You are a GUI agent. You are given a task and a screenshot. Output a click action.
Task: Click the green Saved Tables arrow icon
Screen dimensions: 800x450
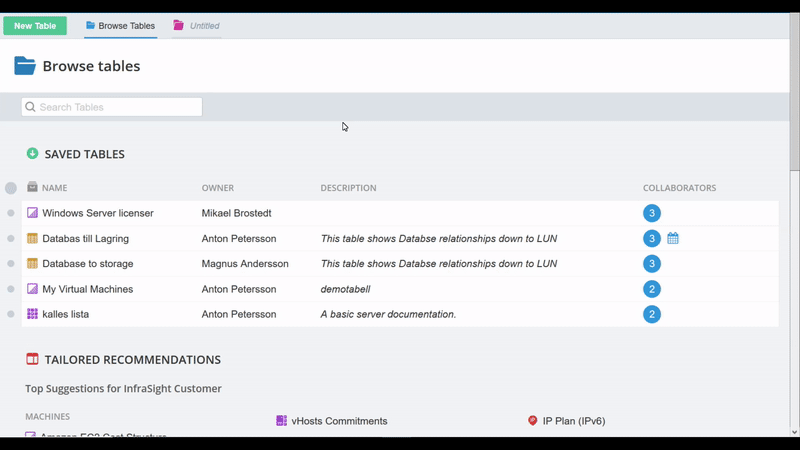tap(32, 154)
